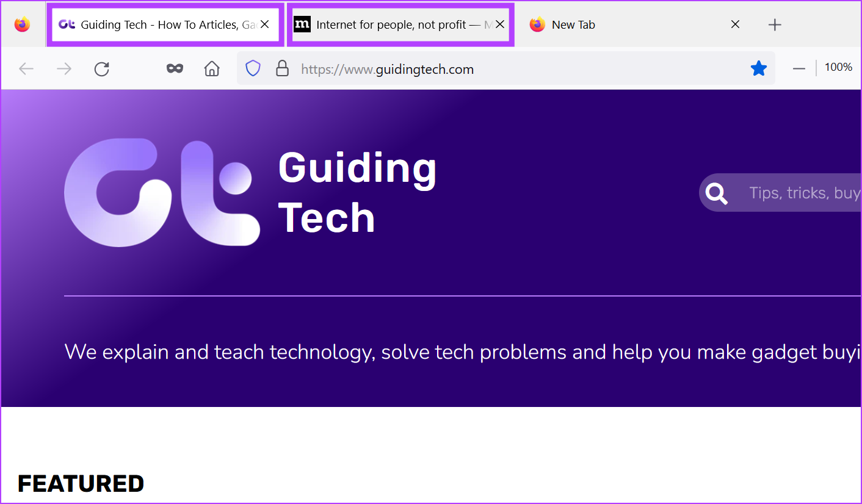Close the Guiding Tech tab

tap(265, 24)
